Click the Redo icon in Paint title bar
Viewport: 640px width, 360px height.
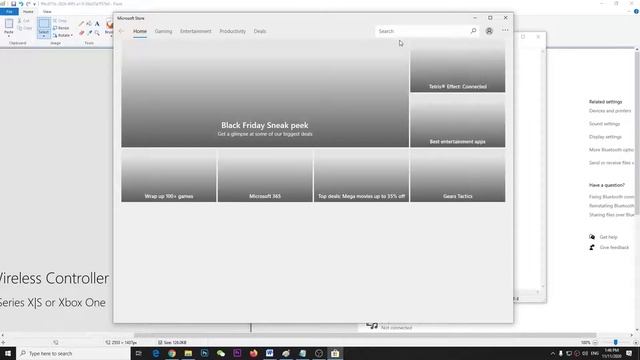click(28, 4)
